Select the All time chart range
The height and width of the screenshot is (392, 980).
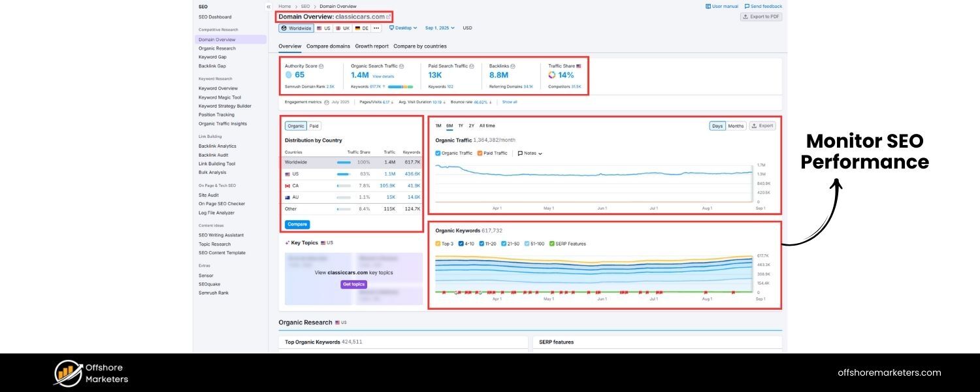tap(486, 125)
